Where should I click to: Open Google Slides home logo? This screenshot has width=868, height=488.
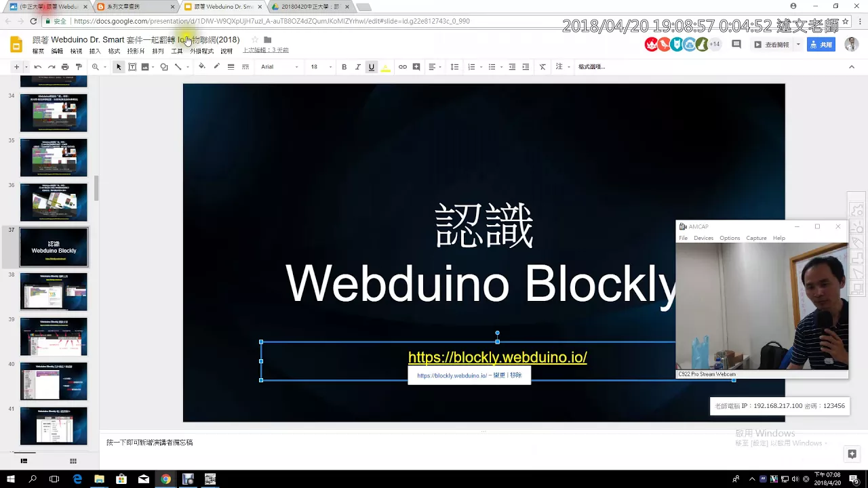pos(16,45)
